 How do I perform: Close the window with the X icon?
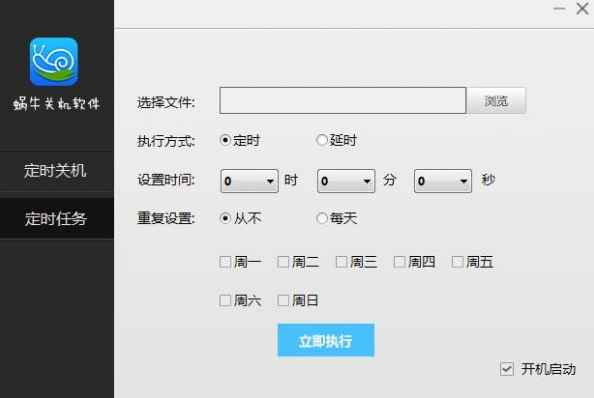point(582,8)
